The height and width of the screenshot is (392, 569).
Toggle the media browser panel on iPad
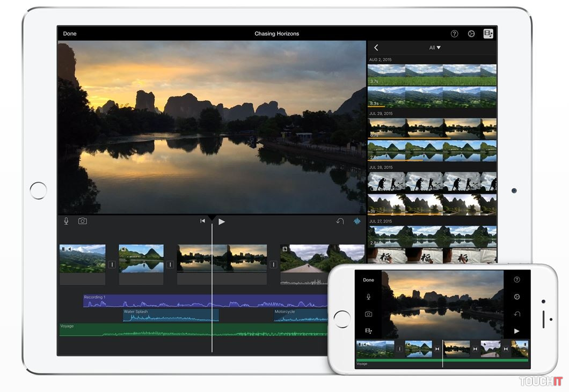click(488, 34)
